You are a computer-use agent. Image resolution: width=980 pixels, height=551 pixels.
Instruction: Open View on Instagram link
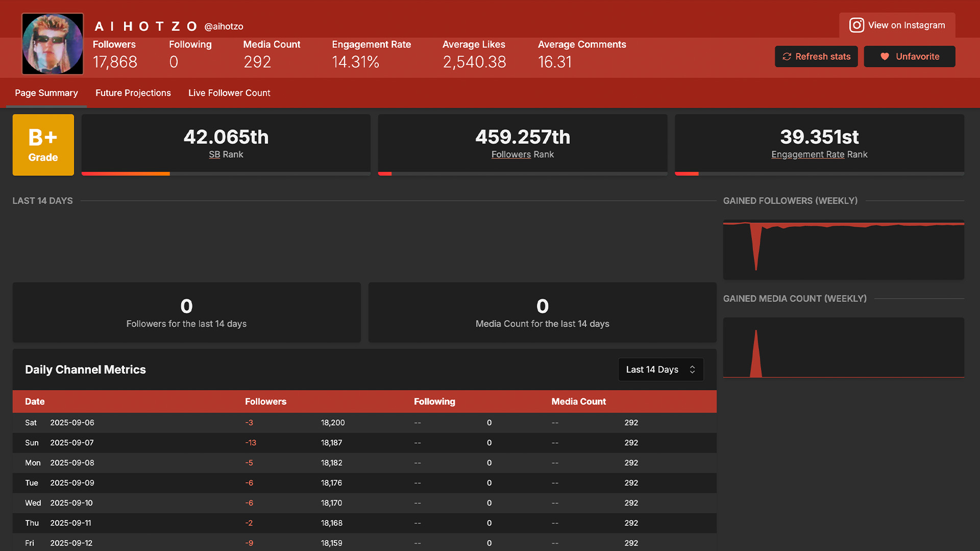(x=897, y=25)
